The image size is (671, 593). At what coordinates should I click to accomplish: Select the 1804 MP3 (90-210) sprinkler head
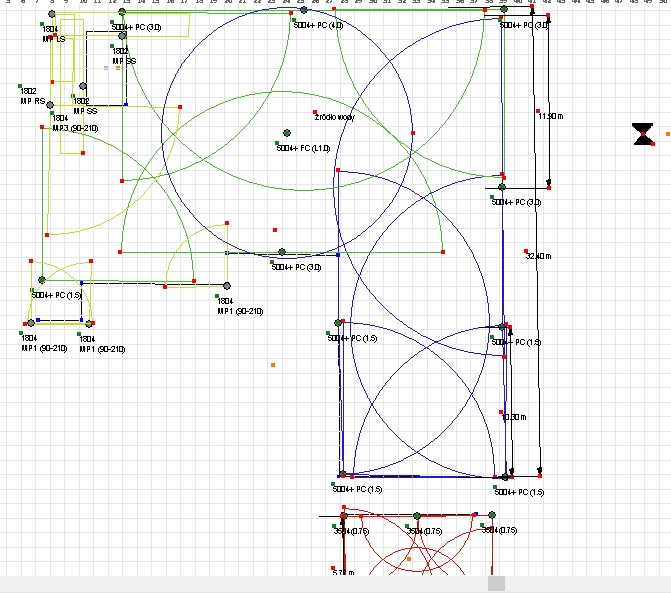pyautogui.click(x=50, y=104)
